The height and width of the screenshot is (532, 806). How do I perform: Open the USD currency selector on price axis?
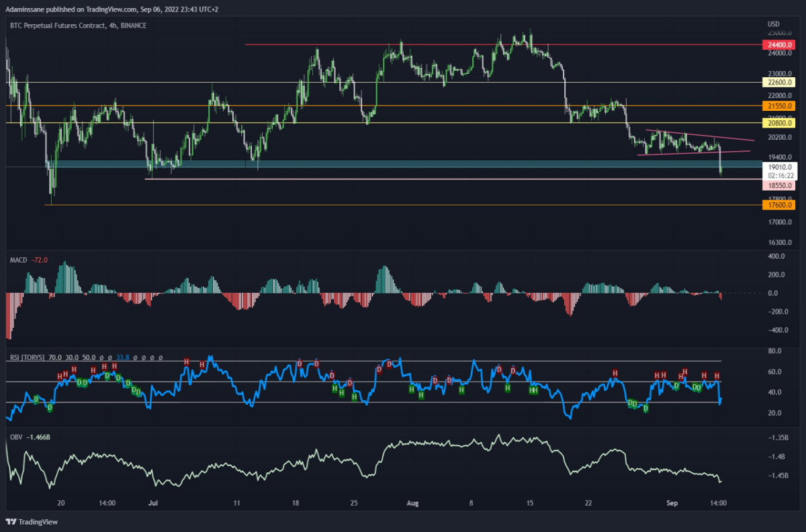coord(774,25)
